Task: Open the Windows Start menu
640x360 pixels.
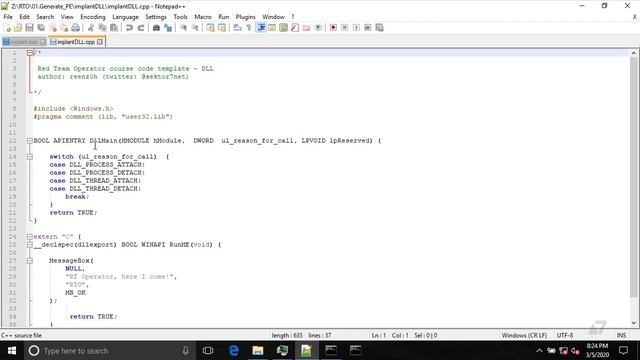Action: tap(12, 351)
